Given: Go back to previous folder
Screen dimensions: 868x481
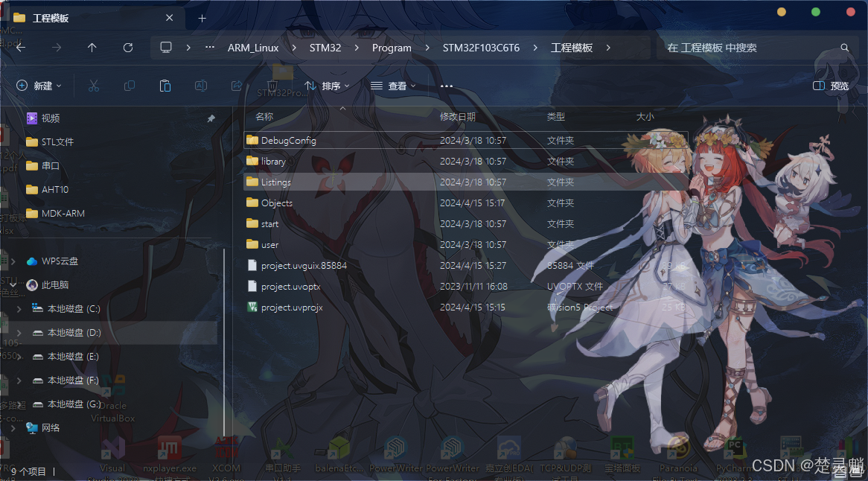Looking at the screenshot, I should click(x=21, y=48).
